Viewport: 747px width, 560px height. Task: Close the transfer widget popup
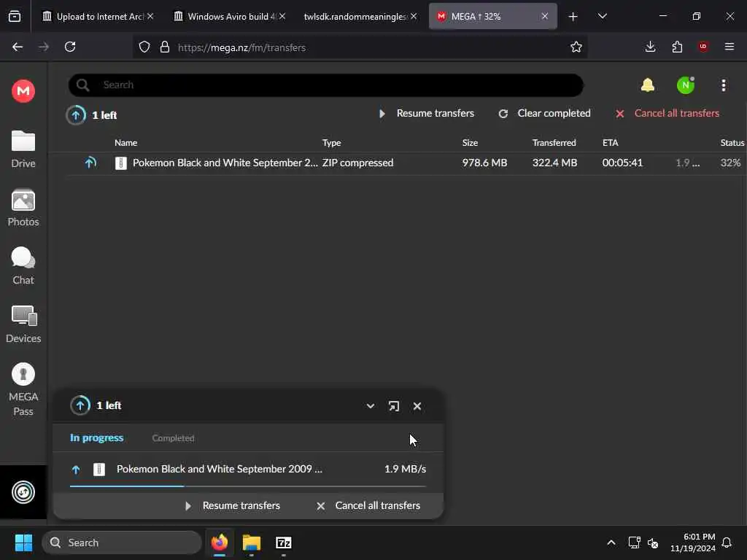(417, 406)
